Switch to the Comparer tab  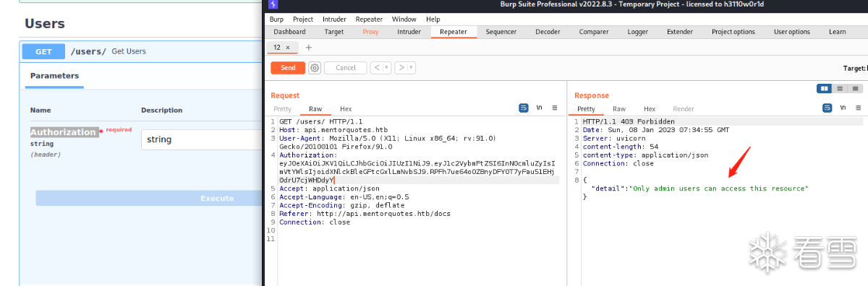click(x=594, y=32)
